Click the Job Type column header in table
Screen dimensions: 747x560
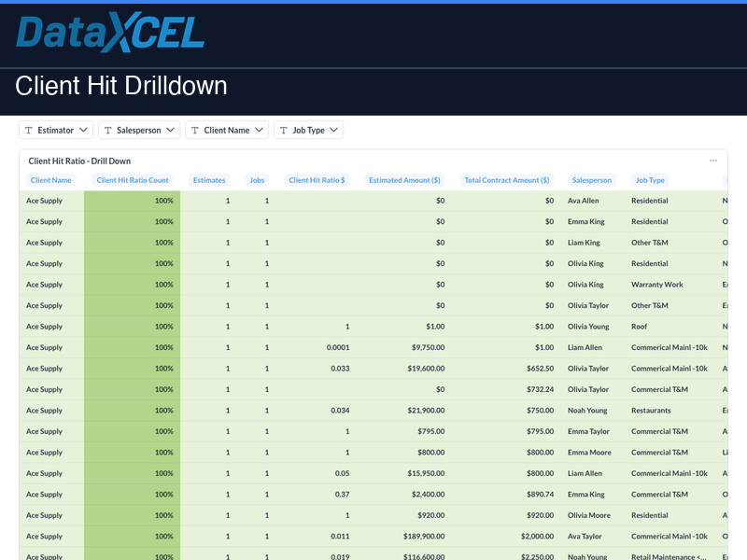pos(649,180)
